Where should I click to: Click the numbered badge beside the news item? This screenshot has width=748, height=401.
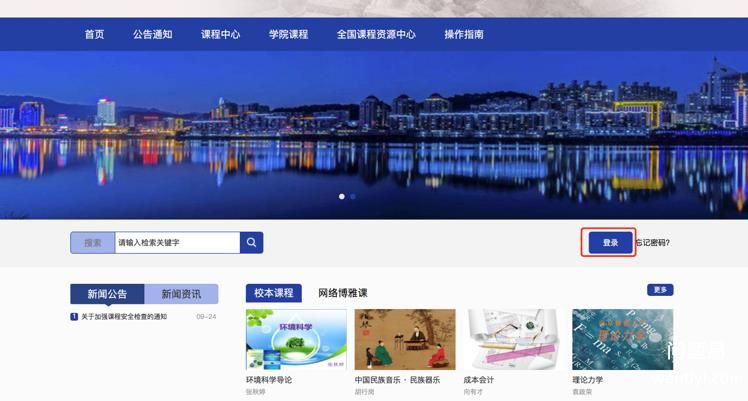pos(74,317)
